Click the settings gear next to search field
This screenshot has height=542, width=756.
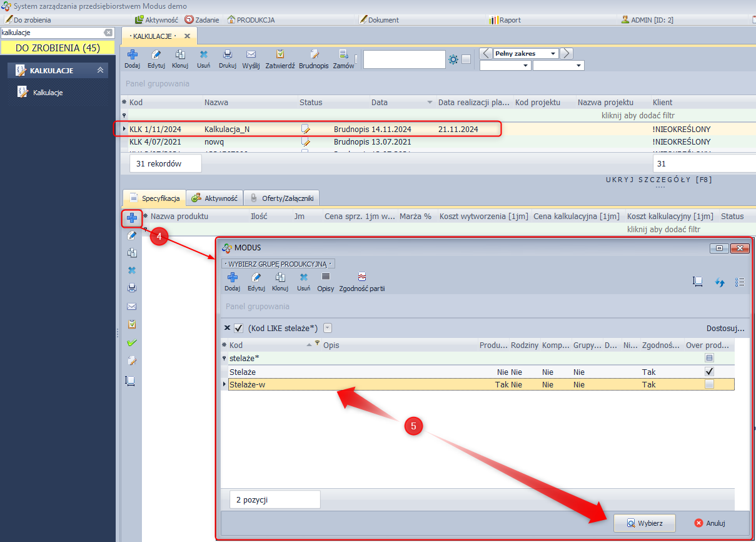coord(453,59)
